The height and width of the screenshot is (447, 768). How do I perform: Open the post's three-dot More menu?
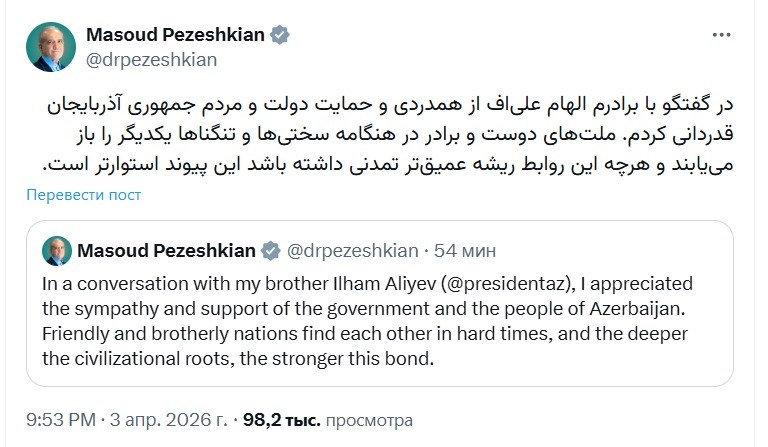[x=720, y=34]
